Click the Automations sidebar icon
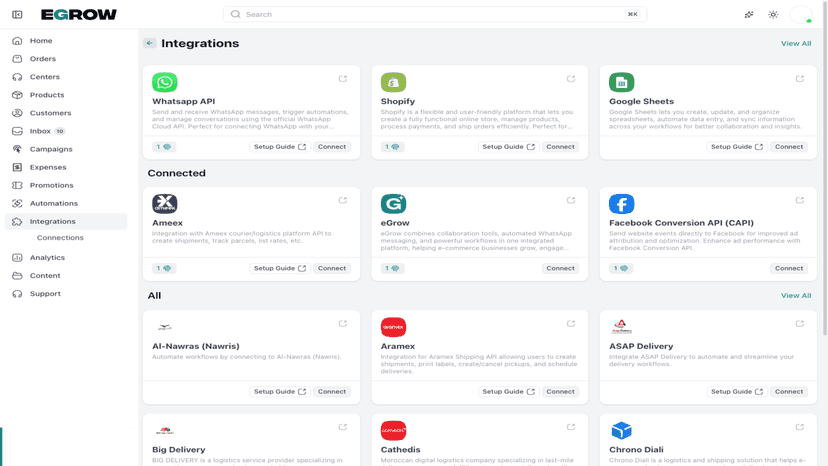This screenshot has height=466, width=828. click(17, 203)
